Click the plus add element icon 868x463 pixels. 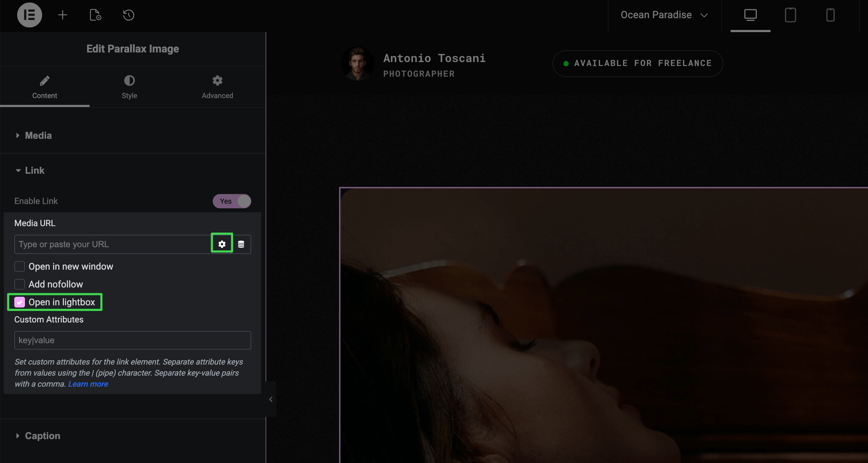62,15
